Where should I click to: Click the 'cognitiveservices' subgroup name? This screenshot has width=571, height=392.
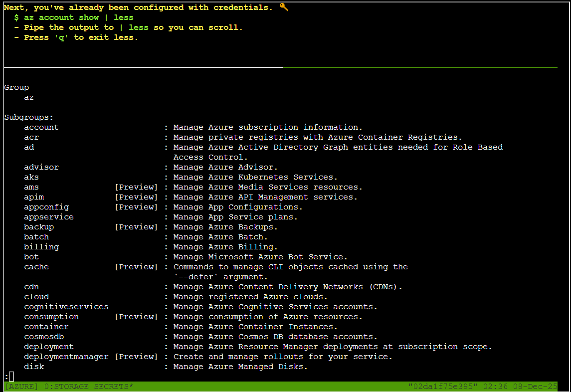coord(66,307)
